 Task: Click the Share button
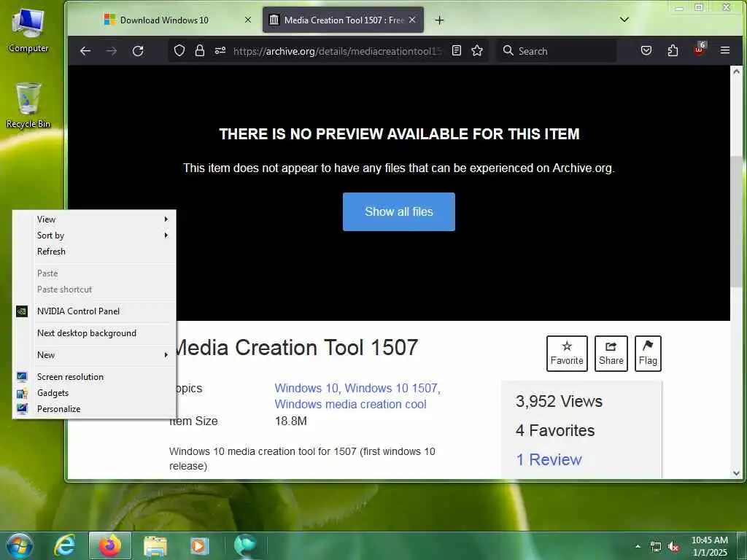pyautogui.click(x=611, y=354)
